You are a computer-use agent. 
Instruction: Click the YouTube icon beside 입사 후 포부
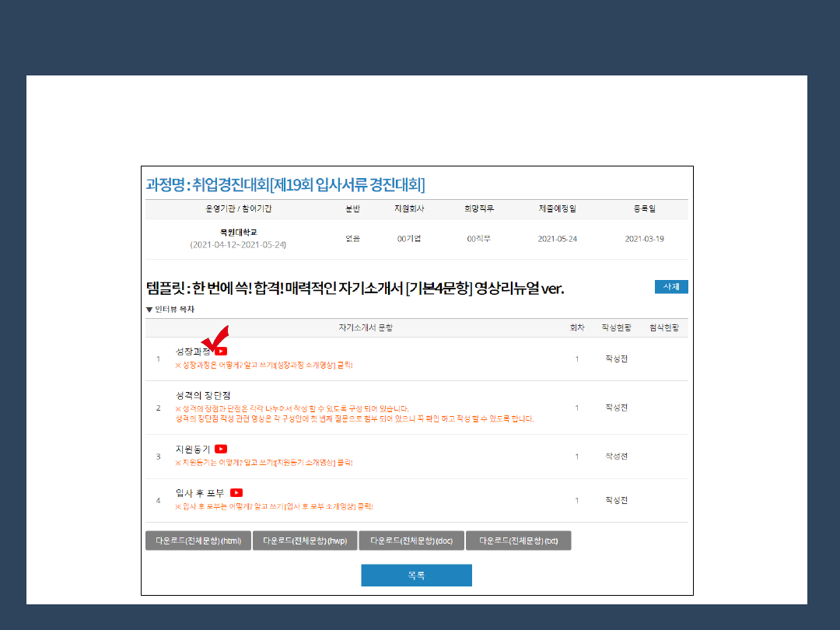point(236,492)
